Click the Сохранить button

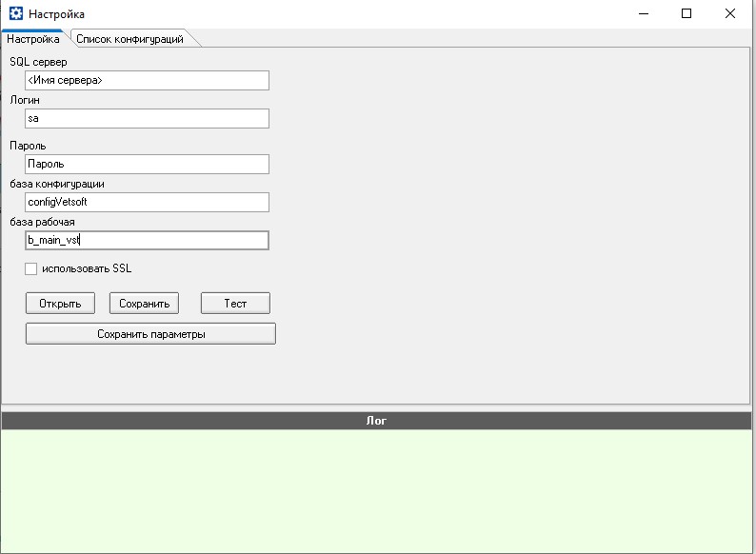[145, 304]
